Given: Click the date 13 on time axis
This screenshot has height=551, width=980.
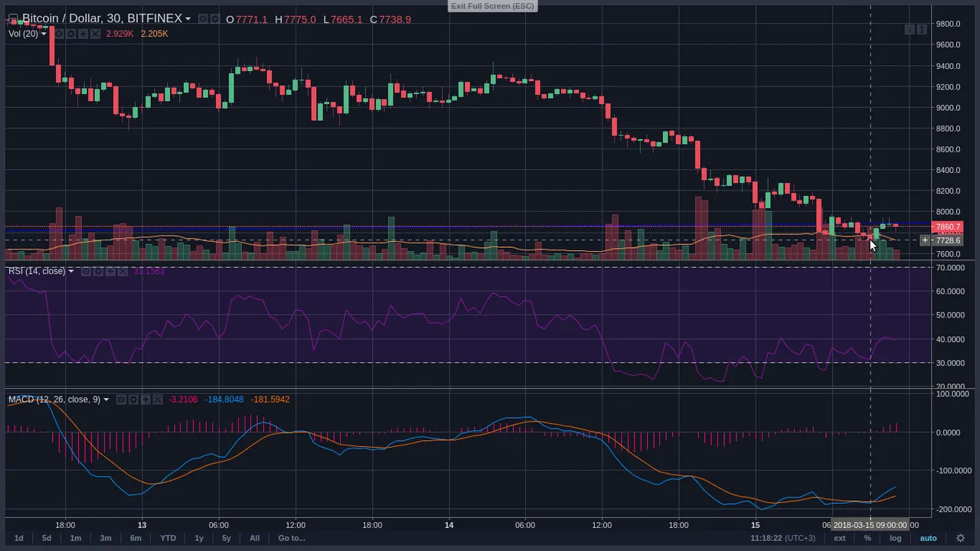Looking at the screenshot, I should [142, 525].
